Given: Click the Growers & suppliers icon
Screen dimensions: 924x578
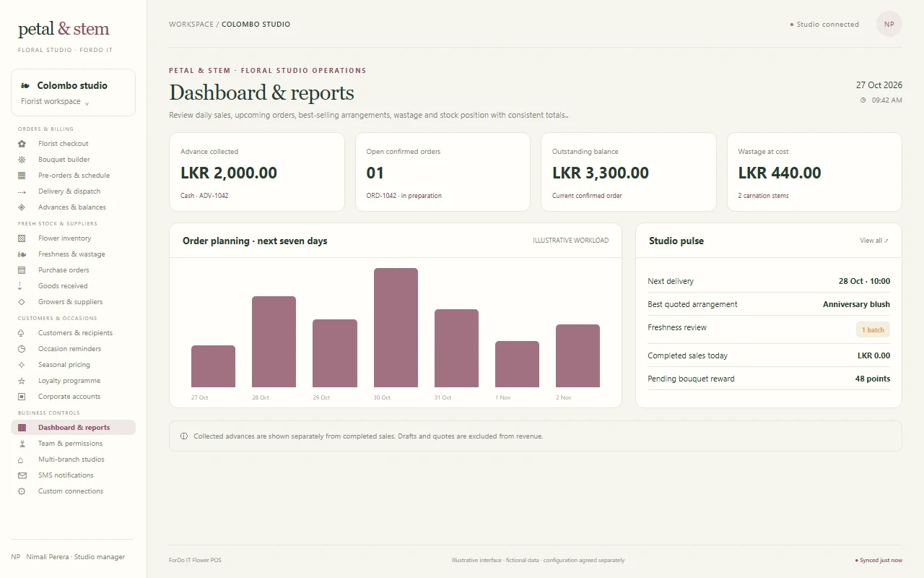Looking at the screenshot, I should (22, 302).
